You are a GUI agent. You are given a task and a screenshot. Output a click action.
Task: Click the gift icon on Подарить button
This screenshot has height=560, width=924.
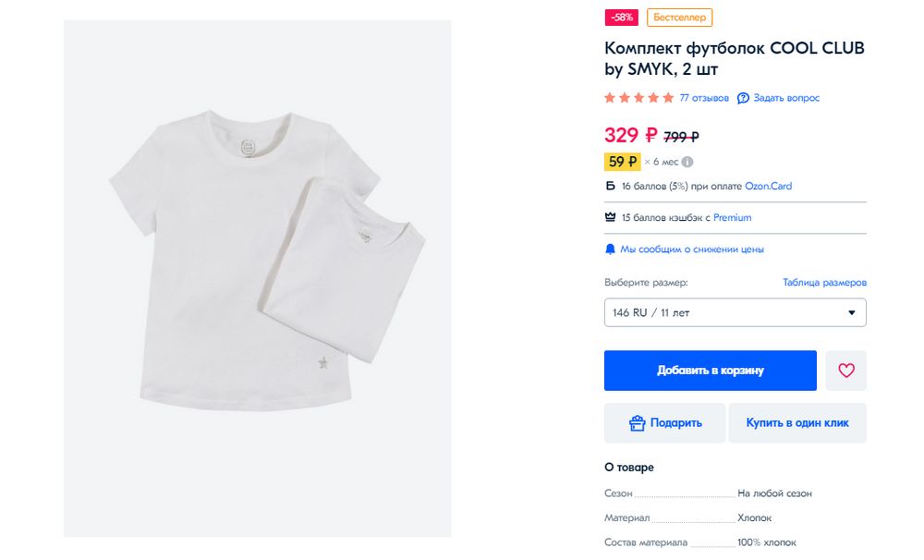click(637, 423)
